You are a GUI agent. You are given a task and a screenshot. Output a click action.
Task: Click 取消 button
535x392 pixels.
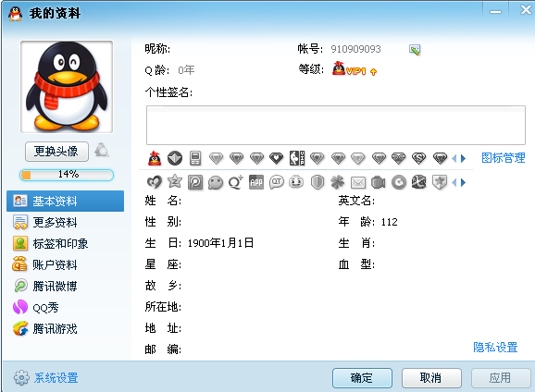click(431, 378)
